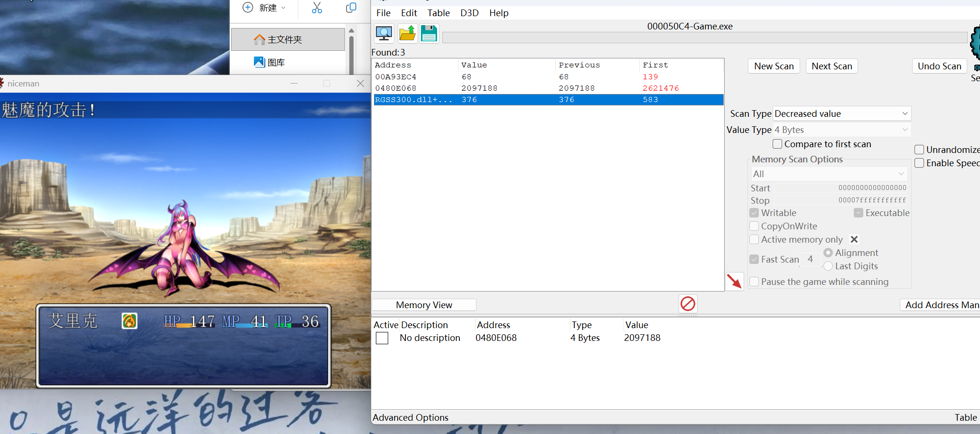Click No description in address list

pos(430,338)
